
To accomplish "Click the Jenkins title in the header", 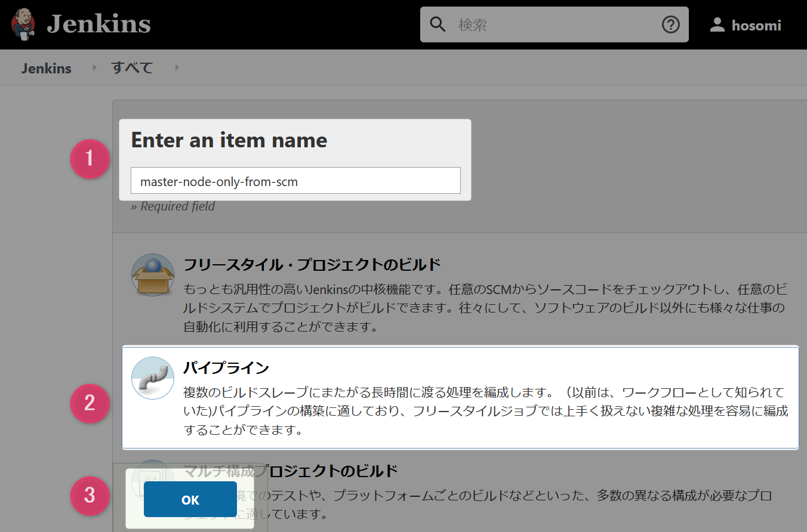I will tap(98, 24).
